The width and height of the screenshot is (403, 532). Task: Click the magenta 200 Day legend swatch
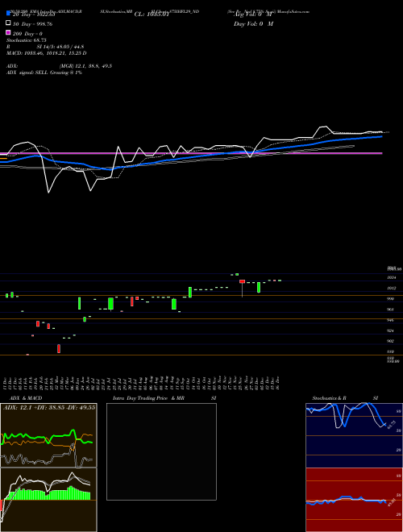(x=8, y=32)
